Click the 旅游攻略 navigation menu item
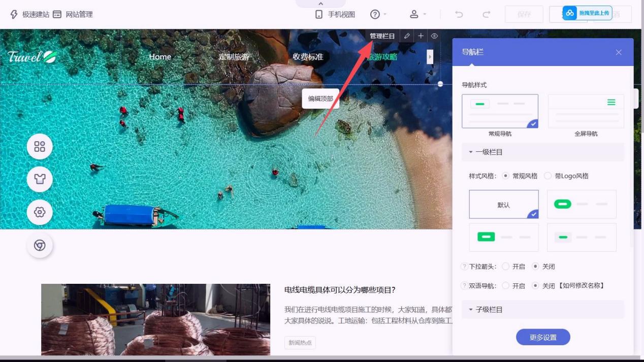 pos(382,57)
